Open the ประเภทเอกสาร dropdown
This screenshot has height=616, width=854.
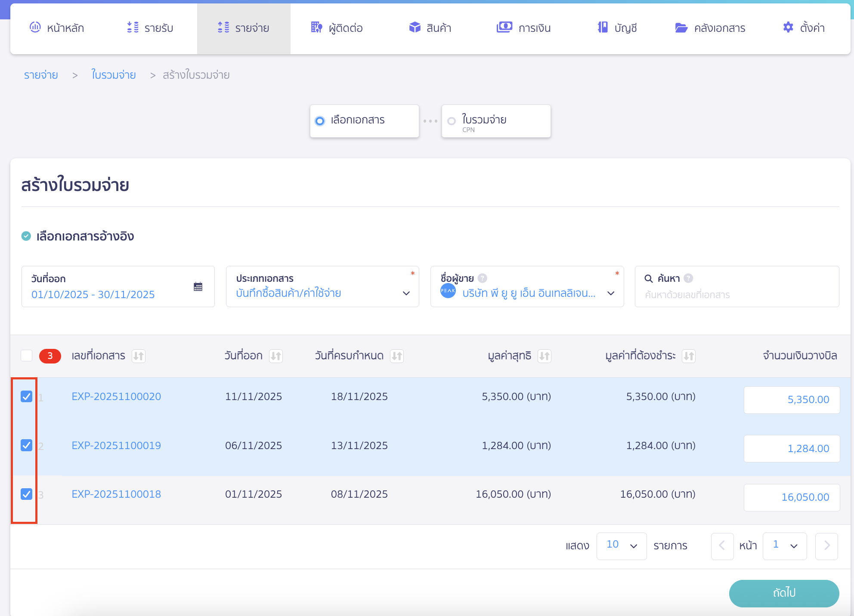[406, 293]
